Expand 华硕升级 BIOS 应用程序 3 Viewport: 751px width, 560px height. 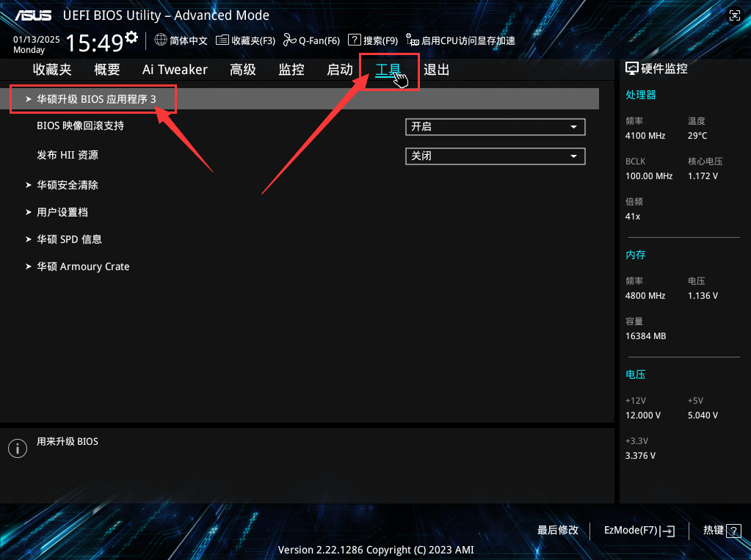(95, 99)
